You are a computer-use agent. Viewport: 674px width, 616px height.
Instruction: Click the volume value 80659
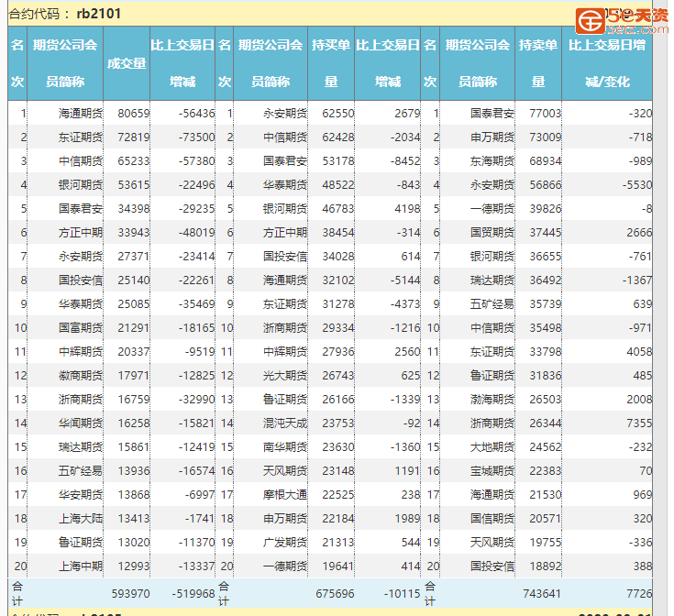point(134,114)
